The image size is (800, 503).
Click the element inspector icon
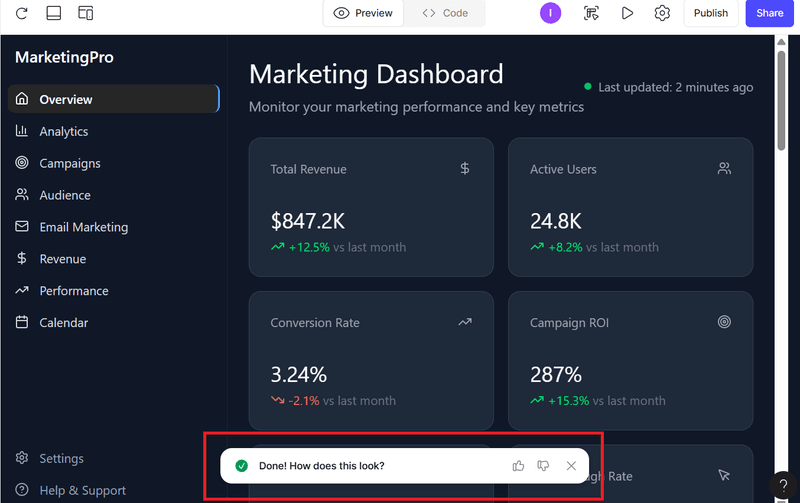[x=592, y=13]
